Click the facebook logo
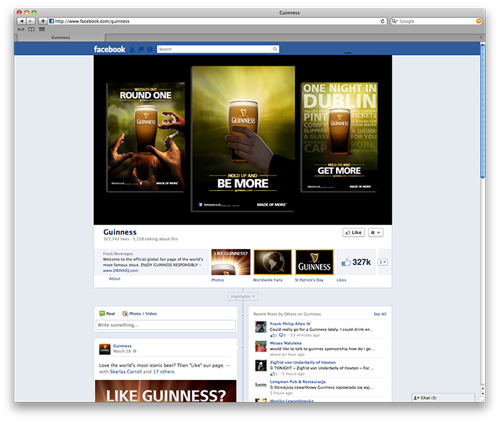The height and width of the screenshot is (421, 504). pyautogui.click(x=110, y=49)
